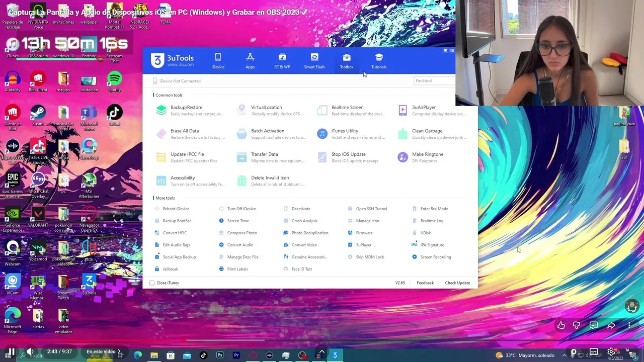The image size is (644, 362).
Task: Open Smart Flash in 3uTools
Action: [314, 61]
